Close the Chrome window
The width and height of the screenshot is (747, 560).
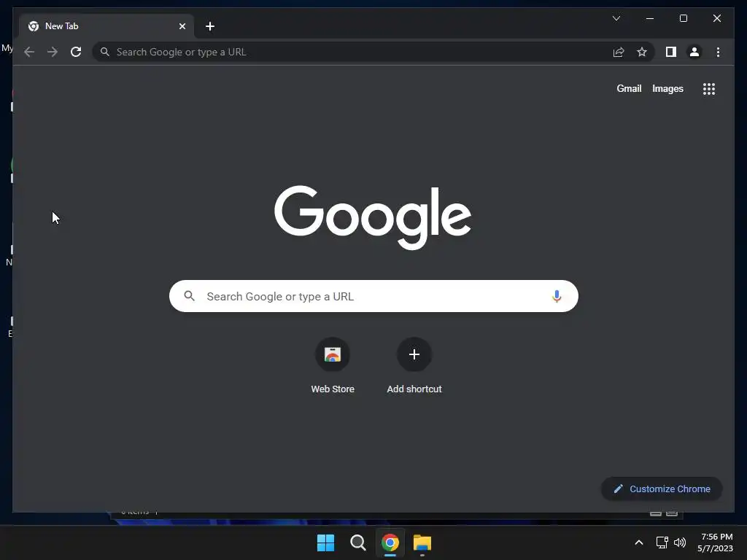tap(716, 18)
